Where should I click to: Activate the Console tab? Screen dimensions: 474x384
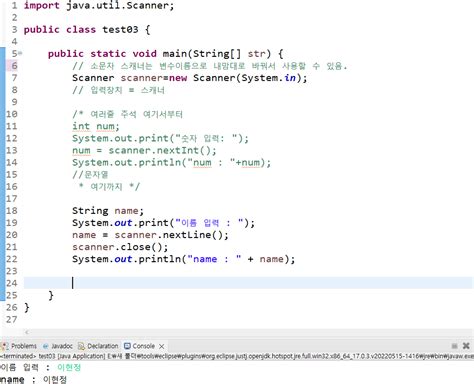143,346
